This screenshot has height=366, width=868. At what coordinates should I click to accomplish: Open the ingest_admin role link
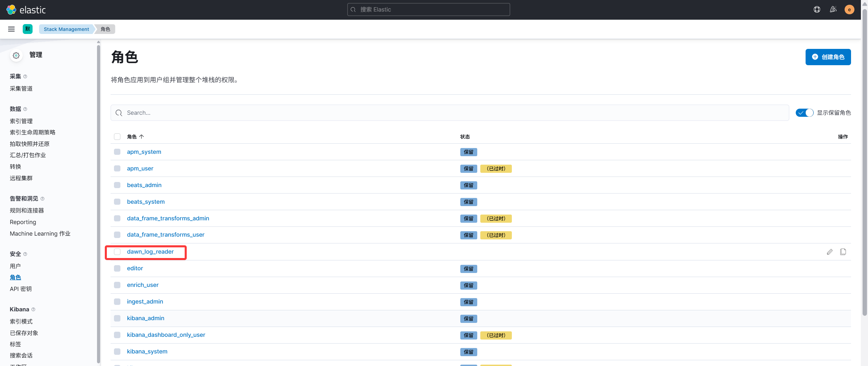click(x=145, y=302)
